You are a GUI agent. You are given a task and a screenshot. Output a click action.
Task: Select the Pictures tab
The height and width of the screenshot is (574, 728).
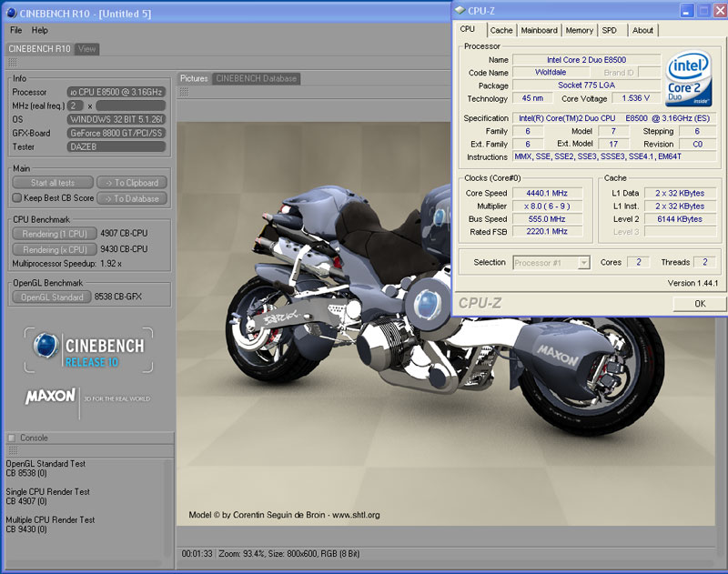click(x=194, y=78)
